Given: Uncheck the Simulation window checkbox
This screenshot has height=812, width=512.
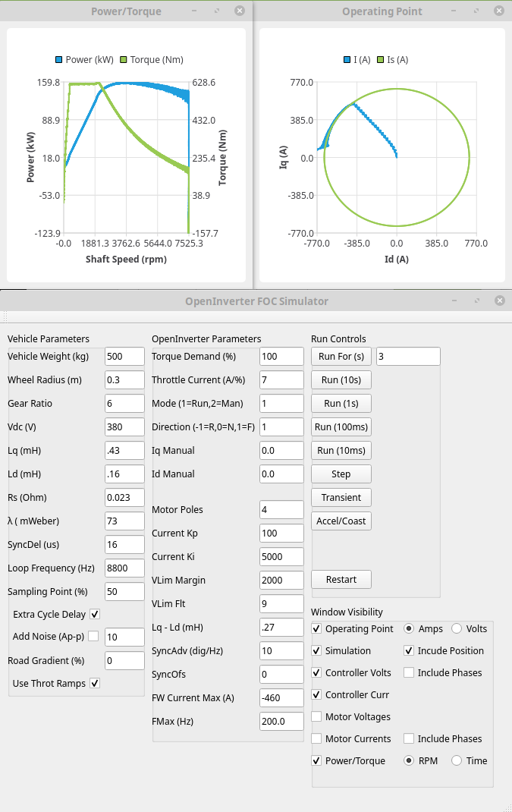Looking at the screenshot, I should [x=316, y=650].
